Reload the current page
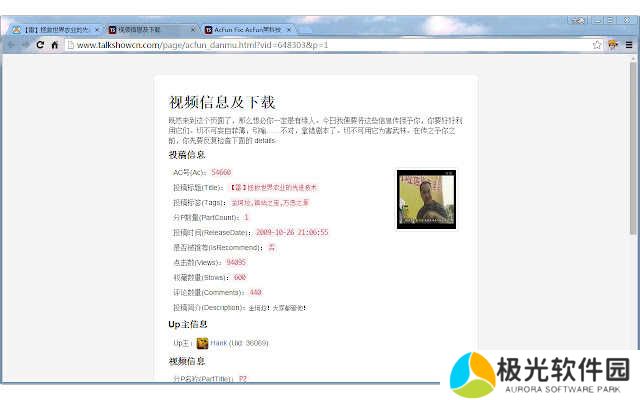This screenshot has width=640, height=400. [40, 45]
